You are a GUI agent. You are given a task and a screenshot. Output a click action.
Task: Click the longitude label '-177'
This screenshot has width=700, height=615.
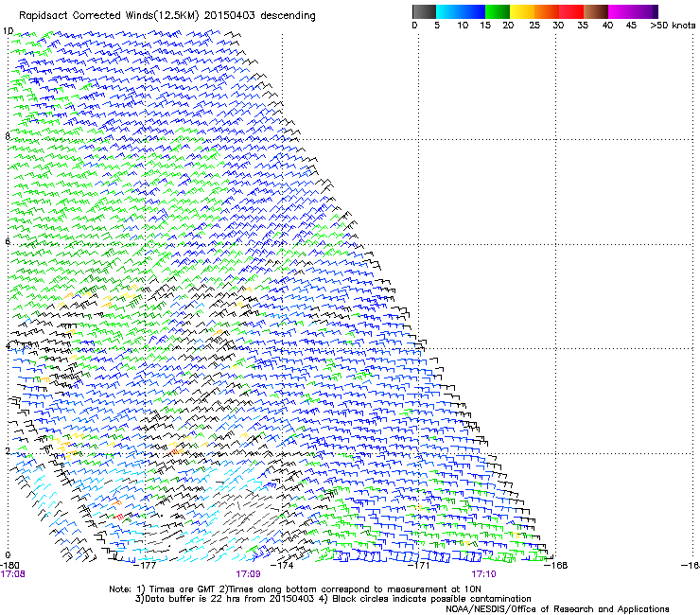(145, 566)
